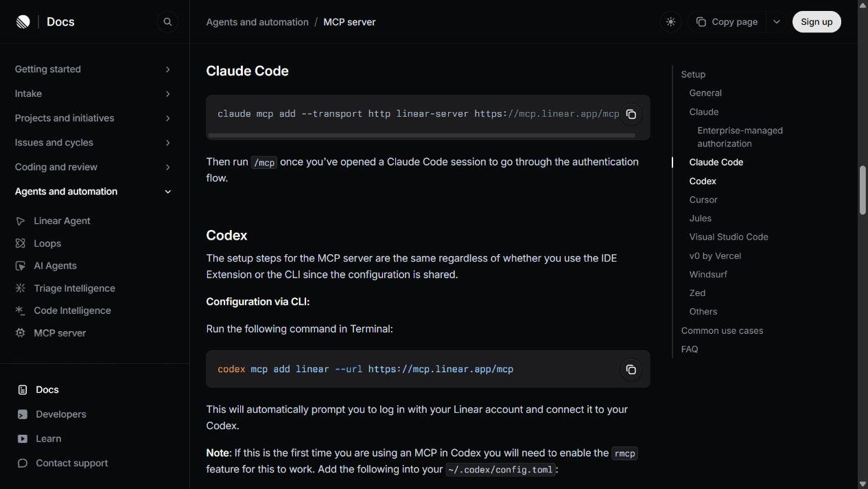The width and height of the screenshot is (868, 489).
Task: Click the MCP server sidebar icon
Action: point(21,333)
